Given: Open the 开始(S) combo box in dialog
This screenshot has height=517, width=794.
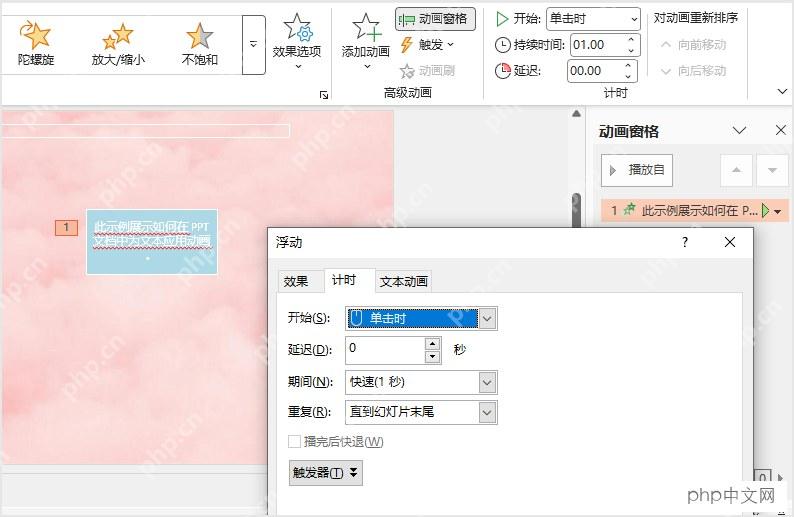Looking at the screenshot, I should [x=421, y=319].
